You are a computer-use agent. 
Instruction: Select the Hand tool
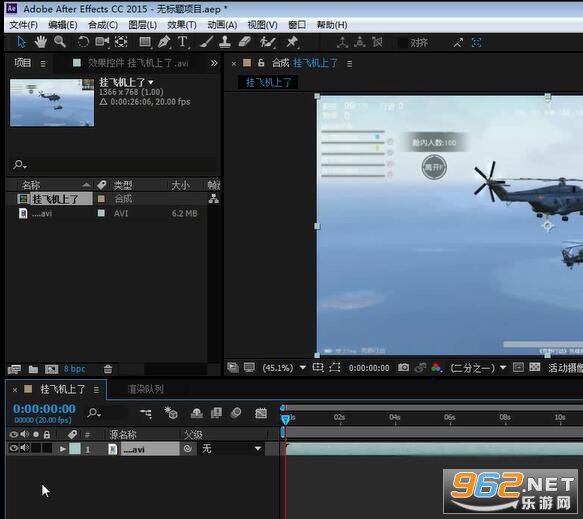coord(41,42)
